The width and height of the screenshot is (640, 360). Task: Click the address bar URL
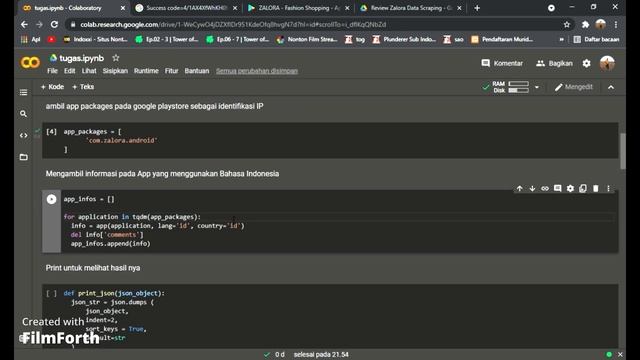click(x=233, y=24)
